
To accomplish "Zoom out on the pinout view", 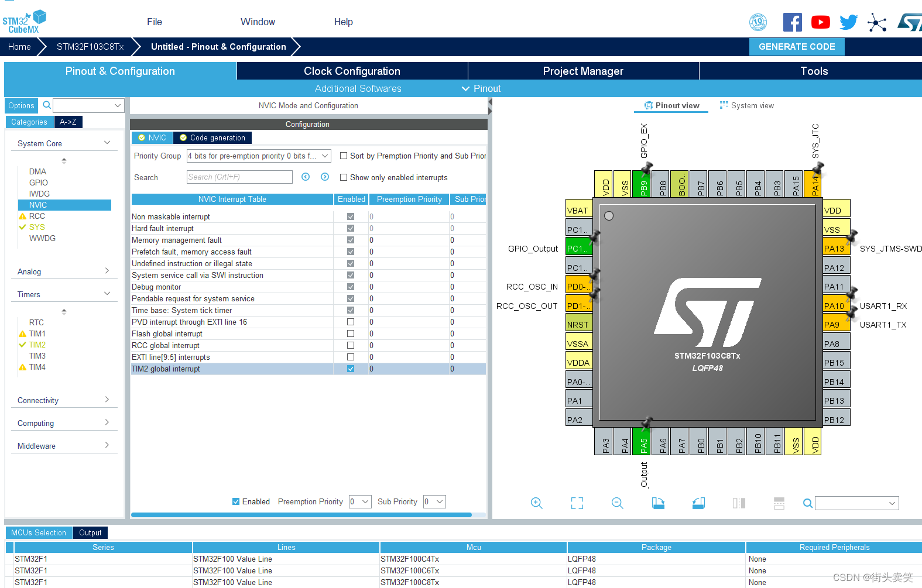I will pyautogui.click(x=618, y=503).
